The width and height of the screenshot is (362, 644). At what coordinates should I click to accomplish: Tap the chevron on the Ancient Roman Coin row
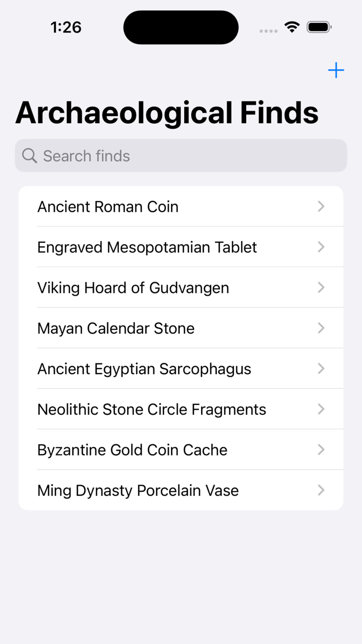321,206
